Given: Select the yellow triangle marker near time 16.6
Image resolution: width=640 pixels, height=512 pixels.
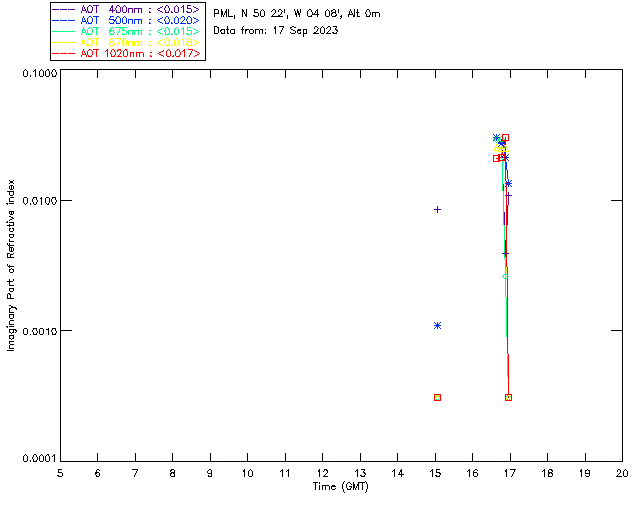Looking at the screenshot, I should coord(497,147).
